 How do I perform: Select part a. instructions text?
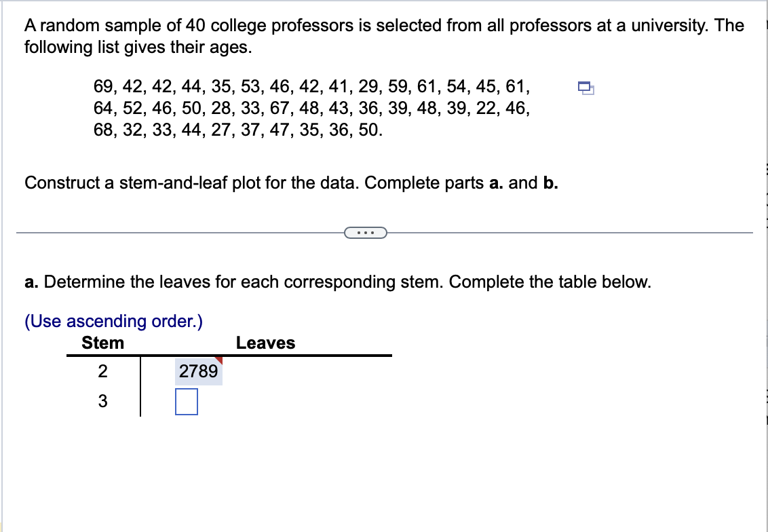point(337,282)
